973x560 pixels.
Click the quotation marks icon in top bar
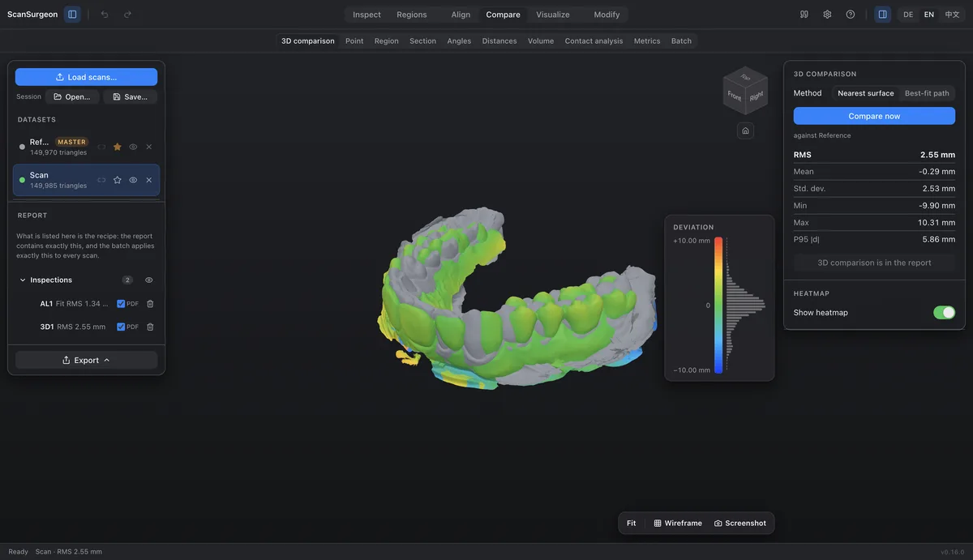pos(804,15)
